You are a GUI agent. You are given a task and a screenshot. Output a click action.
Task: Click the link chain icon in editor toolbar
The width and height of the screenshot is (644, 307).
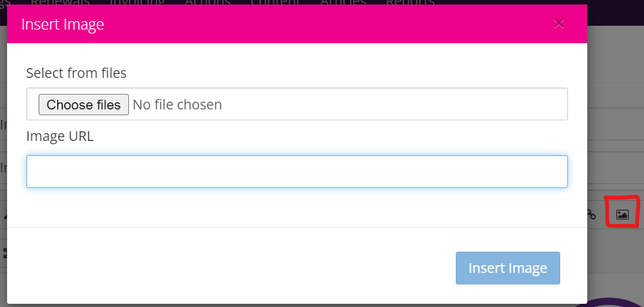coord(591,214)
